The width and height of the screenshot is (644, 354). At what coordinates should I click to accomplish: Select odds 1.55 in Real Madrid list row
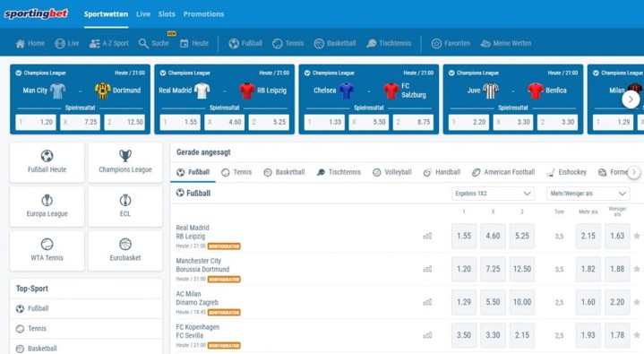pos(464,236)
